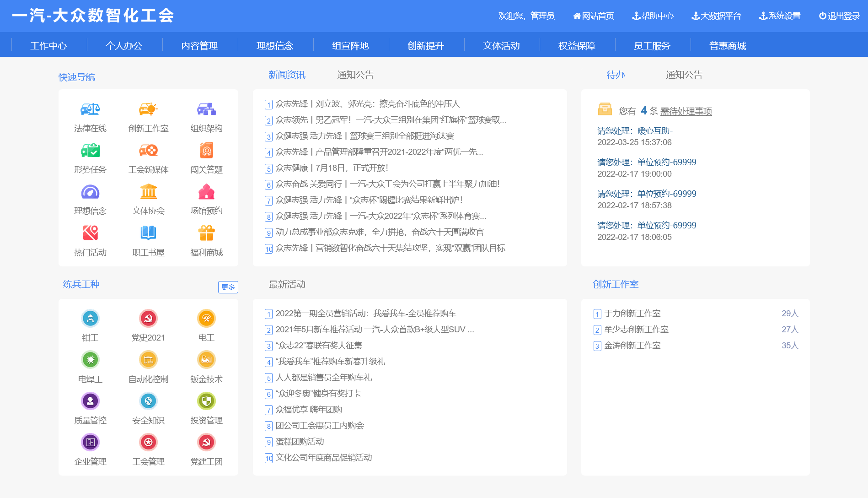Launch the 工会新媒体 icon

coord(148,150)
